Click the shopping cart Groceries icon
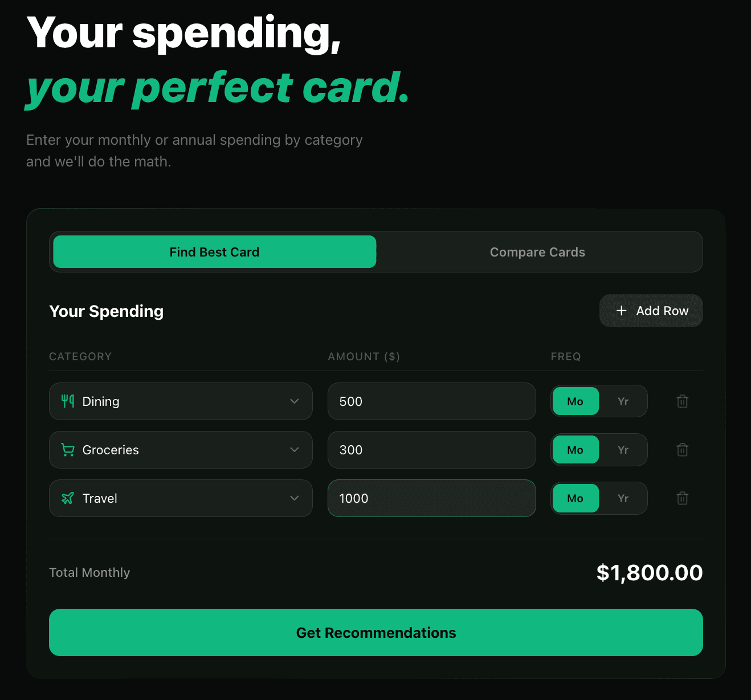Image resolution: width=751 pixels, height=700 pixels. click(68, 450)
